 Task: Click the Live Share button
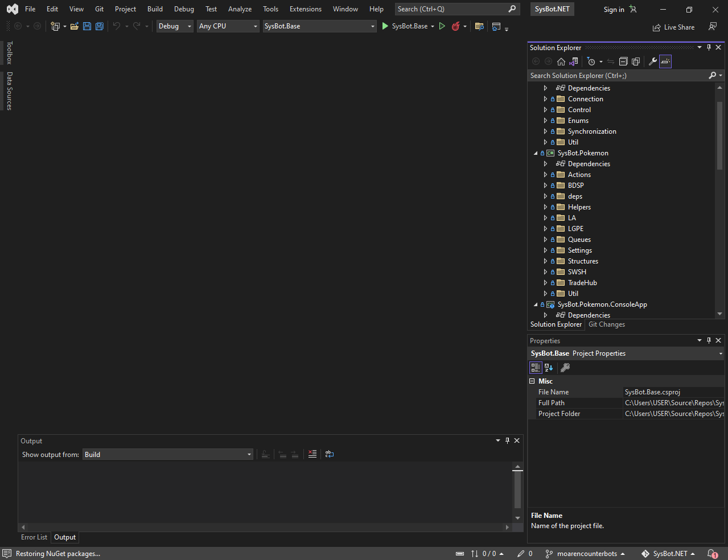(673, 27)
